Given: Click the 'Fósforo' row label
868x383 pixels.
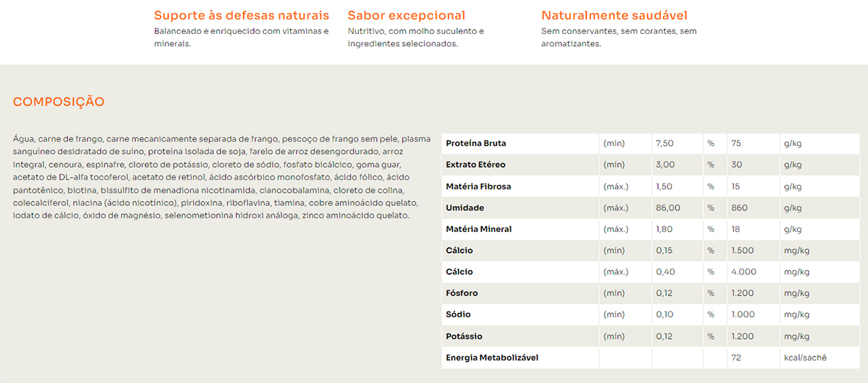Looking at the screenshot, I should coord(461,293).
